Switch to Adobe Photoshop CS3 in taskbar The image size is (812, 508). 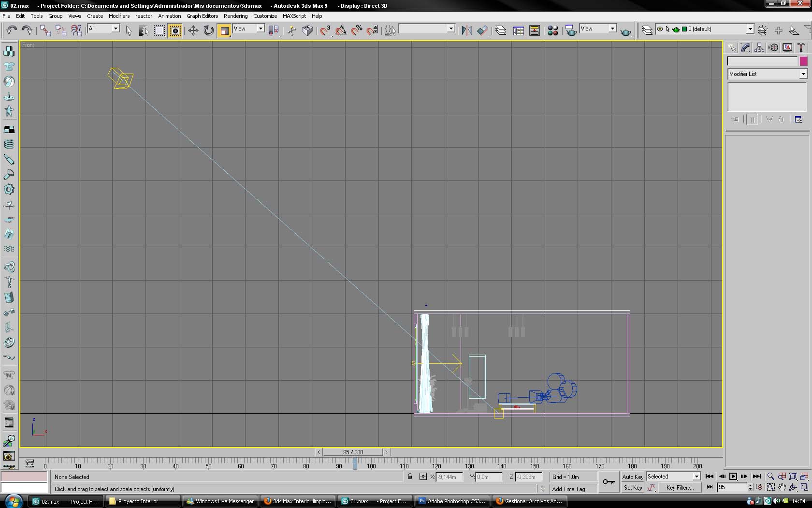tap(451, 501)
